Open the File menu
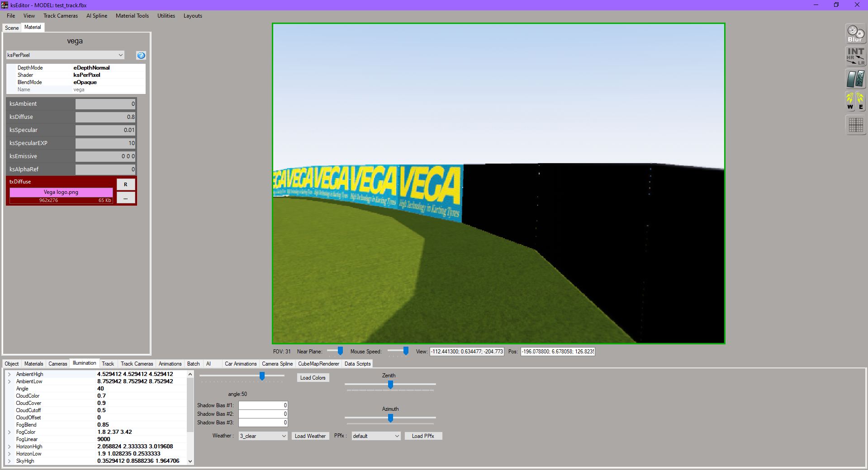Viewport: 868px width, 470px height. coord(11,16)
